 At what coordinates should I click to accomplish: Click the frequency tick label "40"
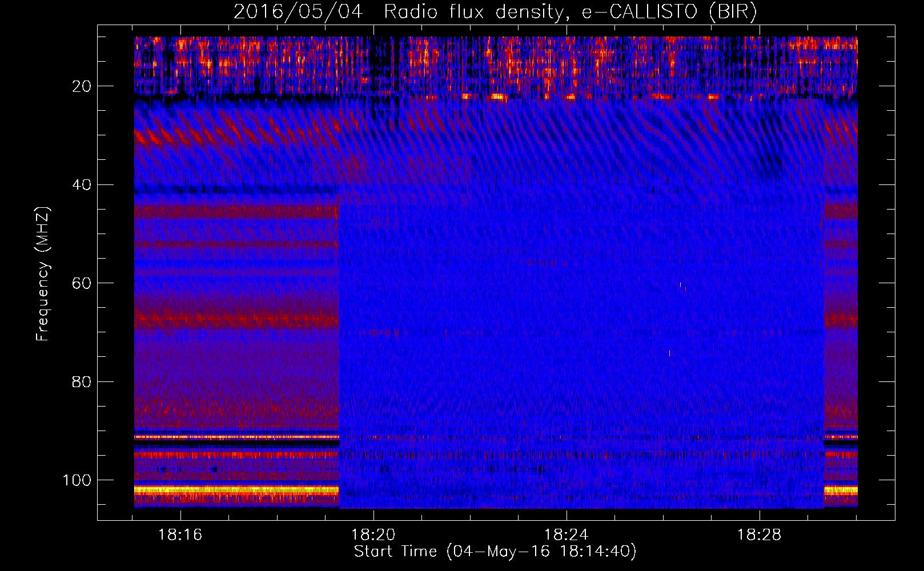82,185
